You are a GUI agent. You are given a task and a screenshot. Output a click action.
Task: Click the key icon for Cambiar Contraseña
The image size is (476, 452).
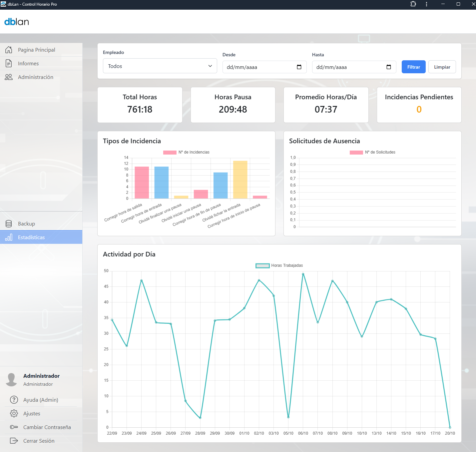14,427
